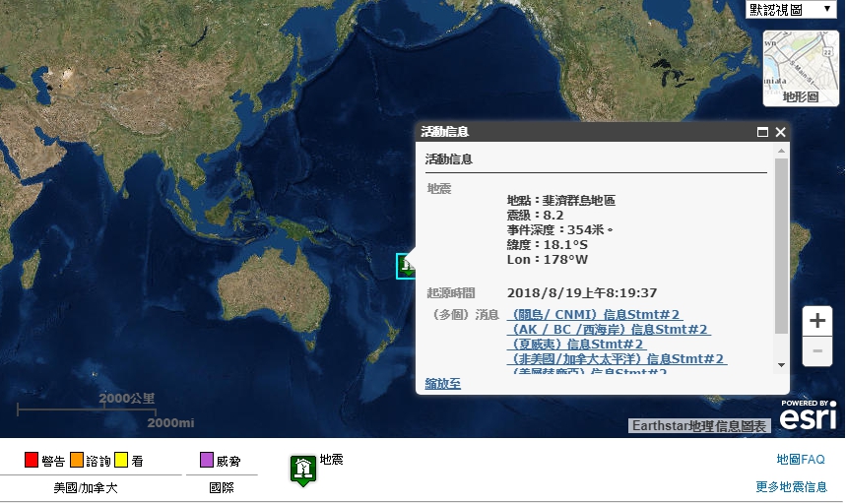Click the purple 威脅 color swatch
The height and width of the screenshot is (504, 846).
tap(207, 460)
